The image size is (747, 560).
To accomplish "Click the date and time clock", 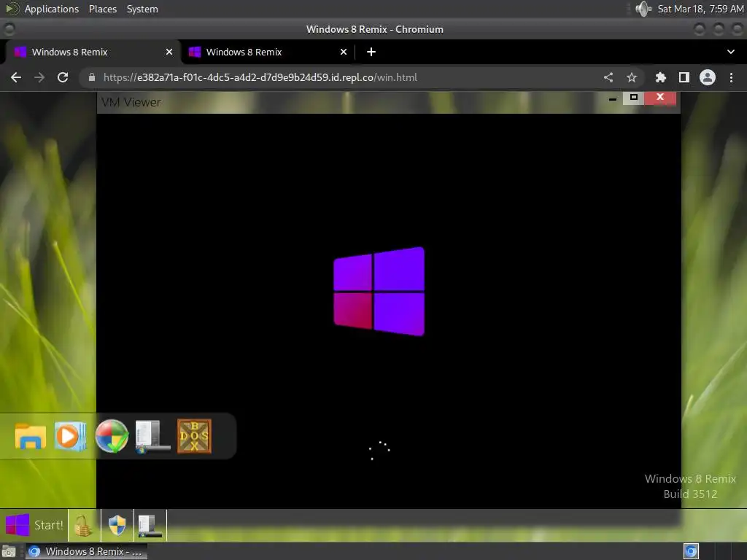I will [700, 9].
